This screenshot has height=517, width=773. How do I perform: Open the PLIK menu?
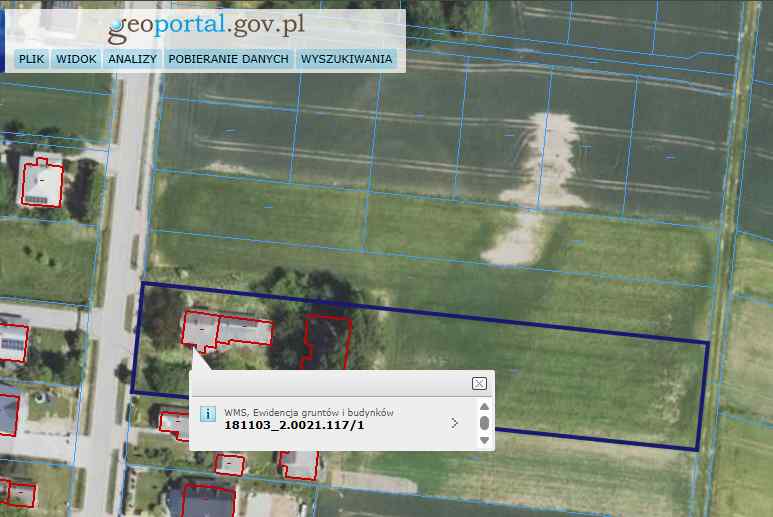32,59
